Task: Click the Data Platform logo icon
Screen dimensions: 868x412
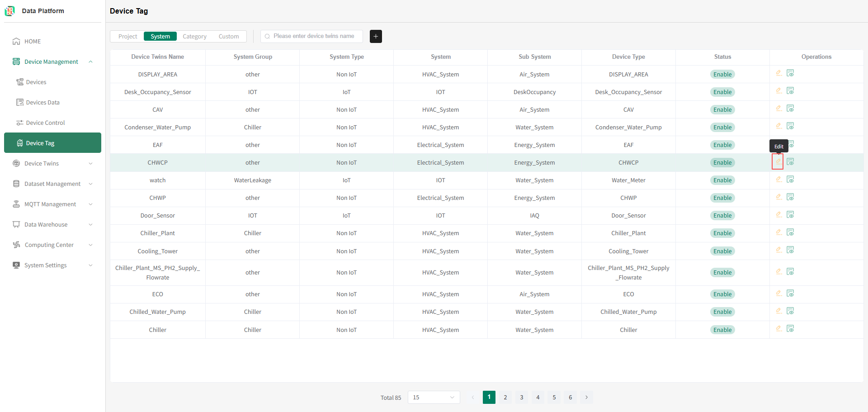Action: pos(10,11)
